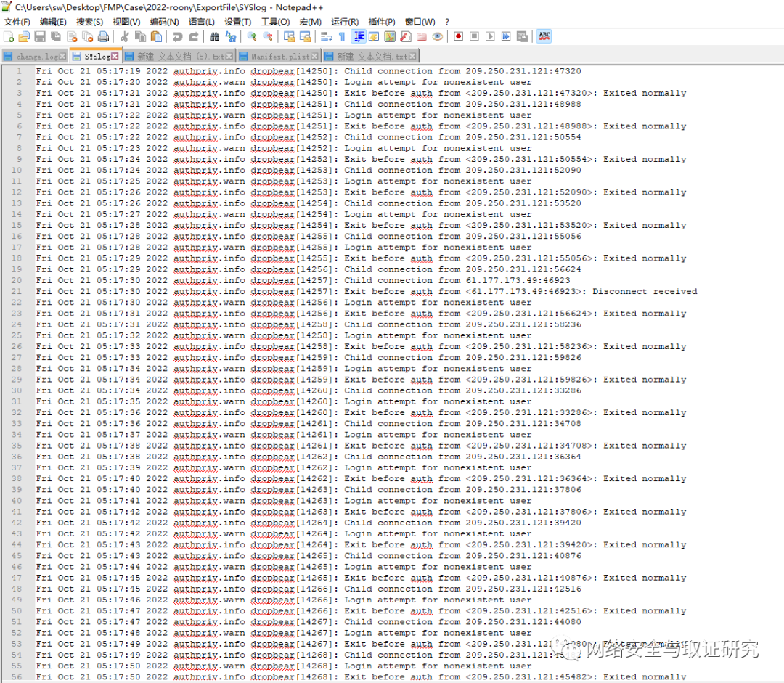Open the Document Map toolbar icon

pos(390,36)
